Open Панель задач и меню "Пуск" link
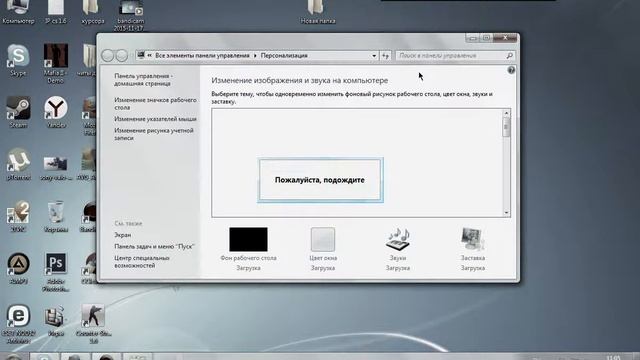Image resolution: width=640 pixels, height=360 pixels. pos(154,246)
